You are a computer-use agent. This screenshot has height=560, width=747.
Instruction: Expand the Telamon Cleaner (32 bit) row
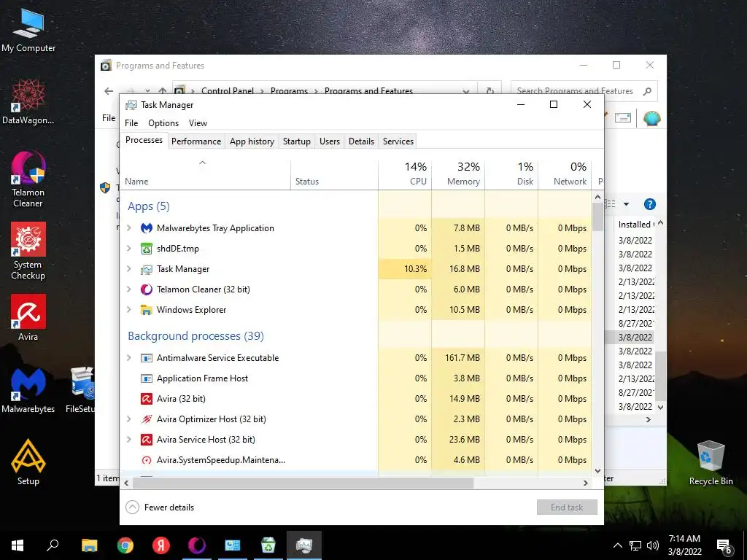(128, 289)
